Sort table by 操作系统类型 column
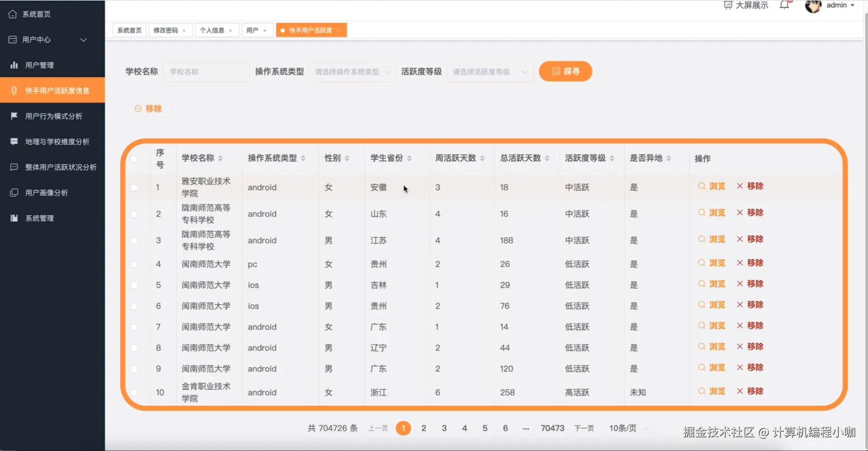Image resolution: width=868 pixels, height=451 pixels. coord(303,158)
